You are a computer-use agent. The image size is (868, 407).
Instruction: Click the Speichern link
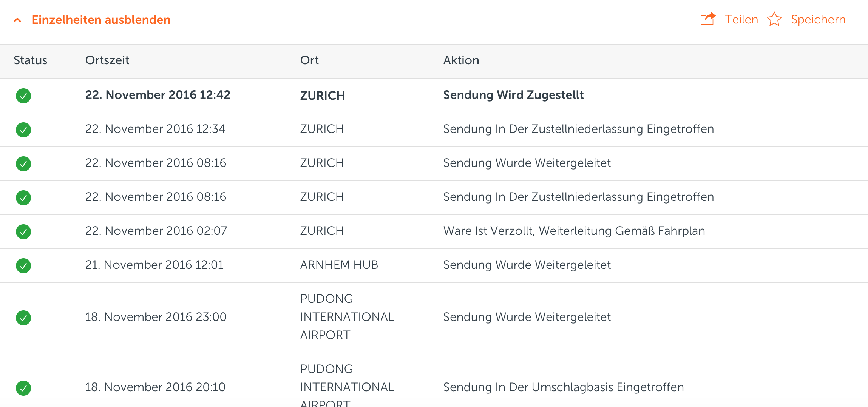click(818, 20)
